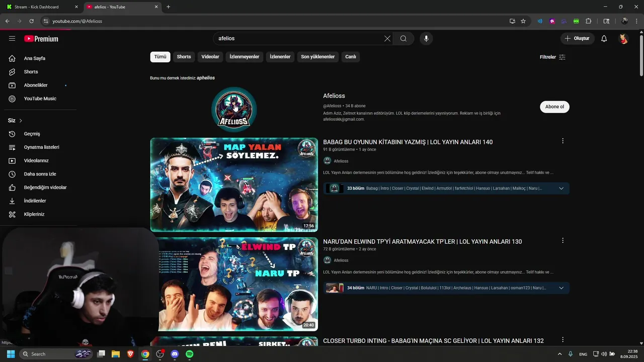This screenshot has height=362, width=644.
Task: Open video title NARU'DAN ELWIND TP'Yİ ARATMAYACAK
Action: pyautogui.click(x=422, y=242)
